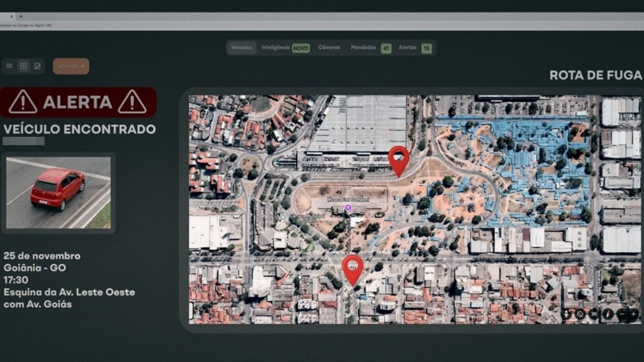This screenshot has height=362, width=644.
Task: Toggle the AO VIVO live mode
Action: [x=71, y=66]
